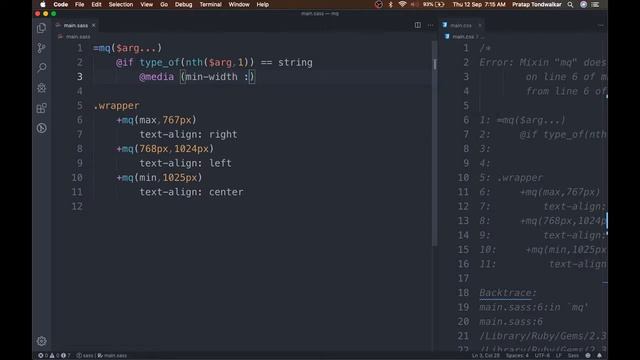Open the Live Sass compiler activity icon
Screen dimensions: 640x360
coord(42,128)
